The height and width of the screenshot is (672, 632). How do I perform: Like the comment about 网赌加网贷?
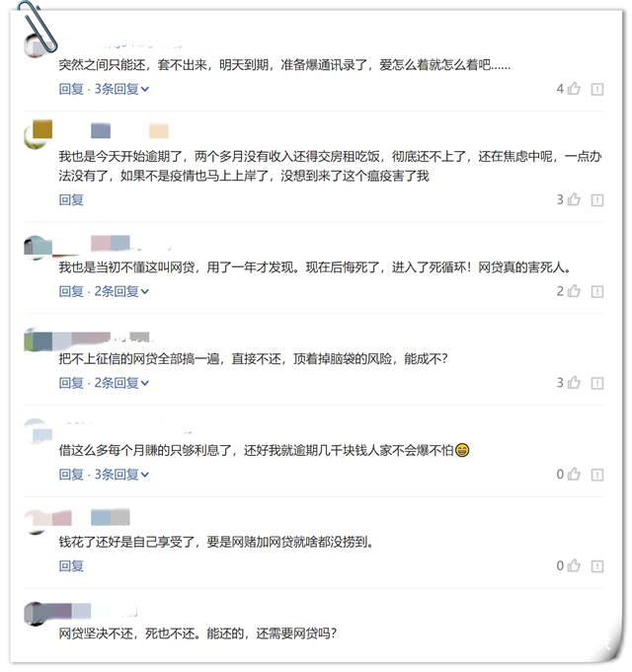tap(574, 565)
